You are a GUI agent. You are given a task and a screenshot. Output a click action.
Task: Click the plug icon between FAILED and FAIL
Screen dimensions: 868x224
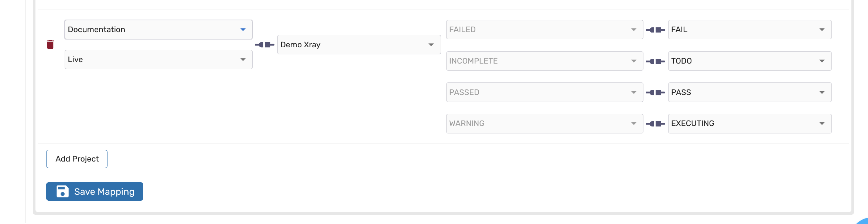click(x=656, y=30)
